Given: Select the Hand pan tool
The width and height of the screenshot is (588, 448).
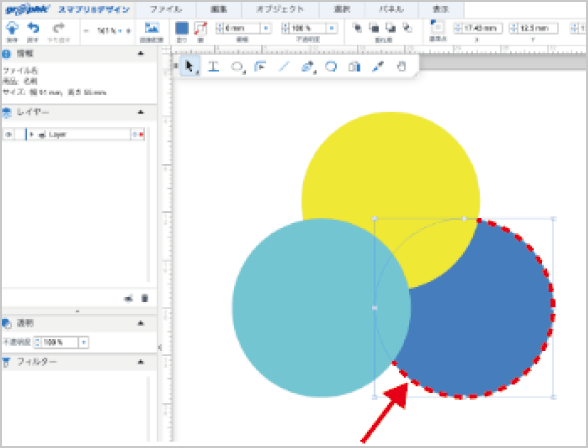Looking at the screenshot, I should [x=401, y=67].
